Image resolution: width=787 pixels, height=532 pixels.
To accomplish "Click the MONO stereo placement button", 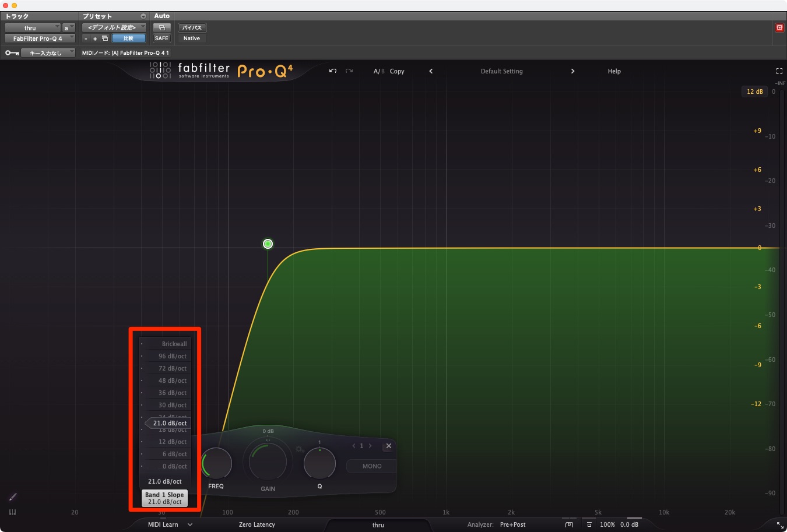I will coord(372,466).
